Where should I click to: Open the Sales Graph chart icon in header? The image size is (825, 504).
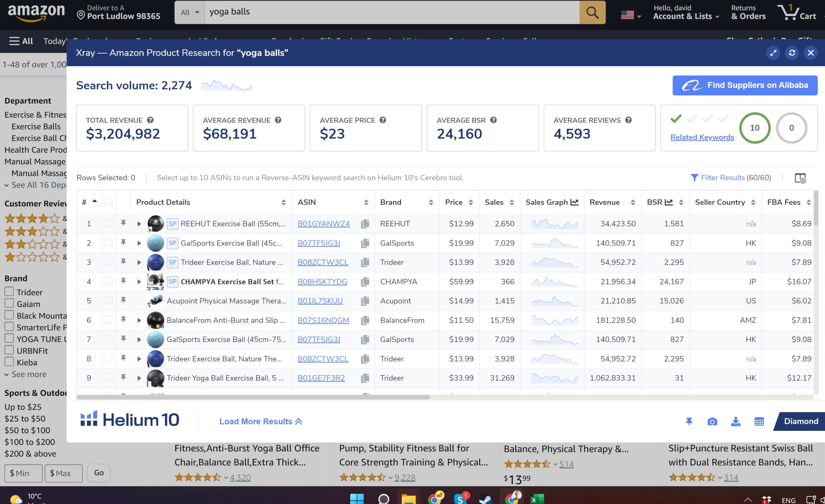575,202
